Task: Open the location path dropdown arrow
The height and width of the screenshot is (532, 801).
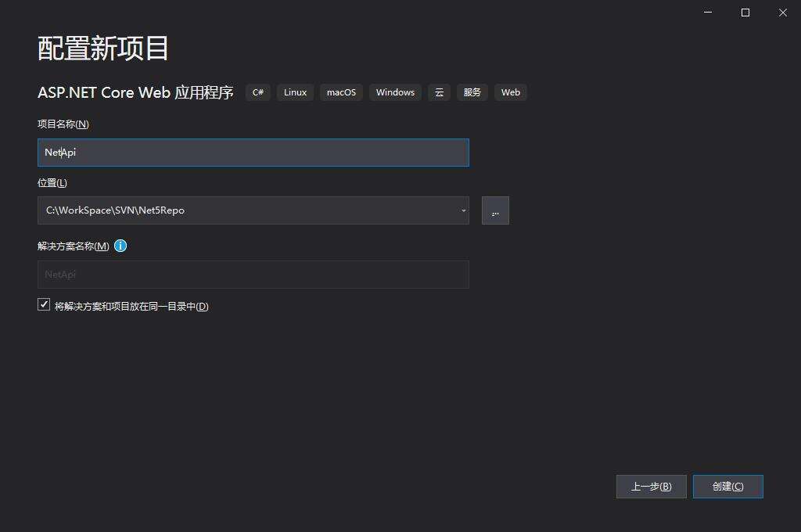Action: [x=463, y=210]
